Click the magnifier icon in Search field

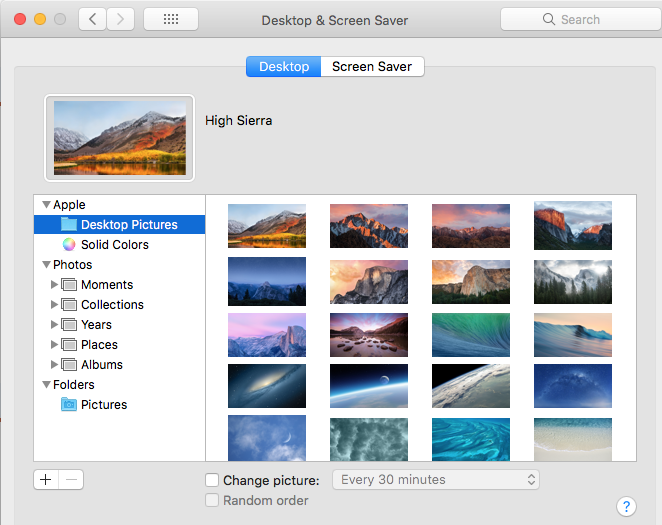pos(548,19)
